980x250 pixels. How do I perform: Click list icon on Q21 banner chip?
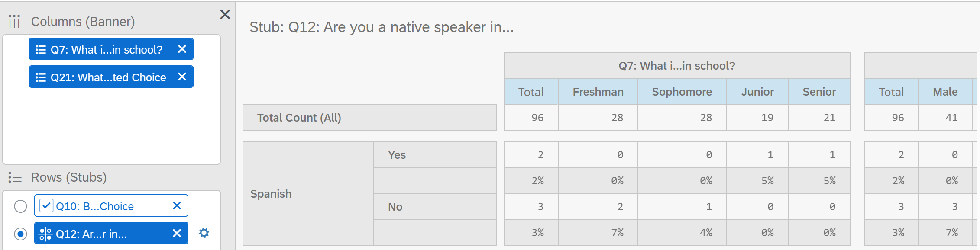[x=41, y=77]
